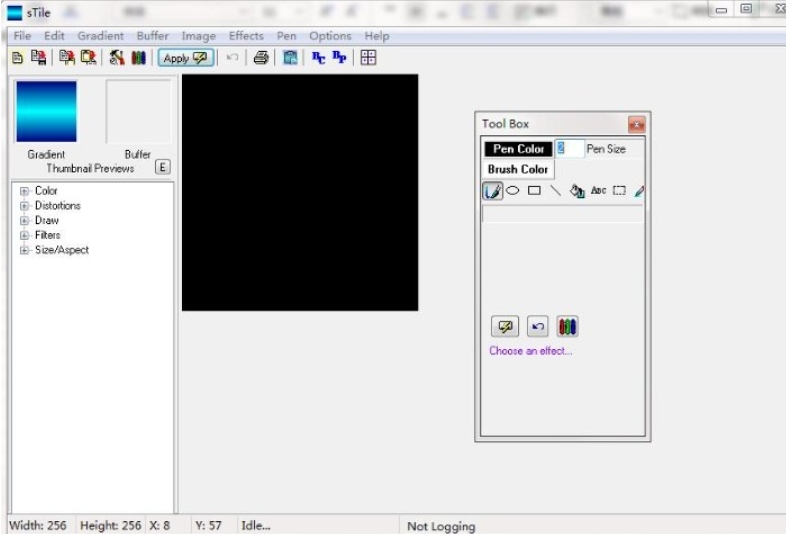Click the Pen Color swatch
The height and width of the screenshot is (534, 786).
[518, 149]
